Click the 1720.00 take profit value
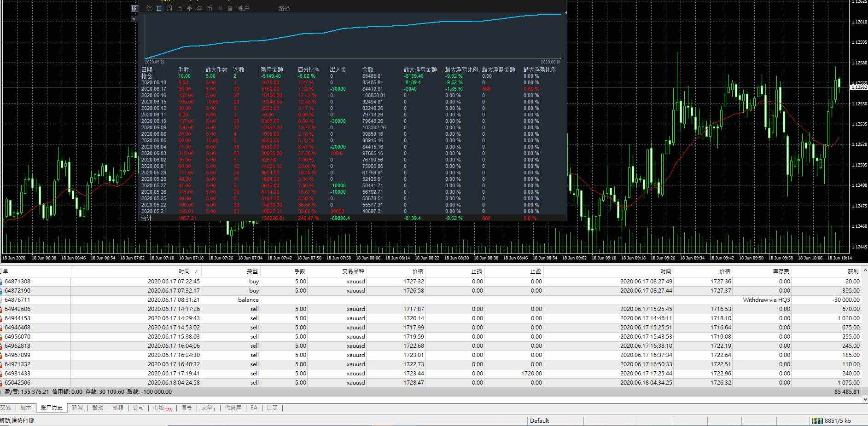868x426 pixels. tap(531, 374)
